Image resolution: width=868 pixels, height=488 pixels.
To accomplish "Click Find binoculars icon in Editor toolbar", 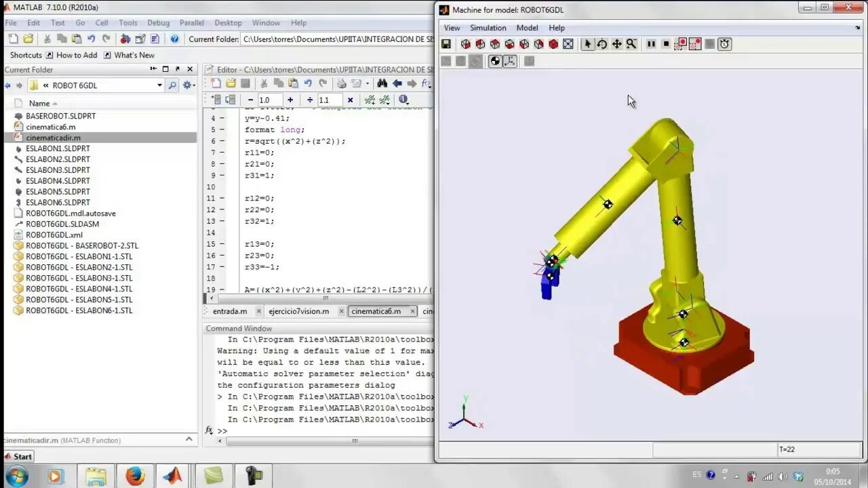I will (382, 83).
